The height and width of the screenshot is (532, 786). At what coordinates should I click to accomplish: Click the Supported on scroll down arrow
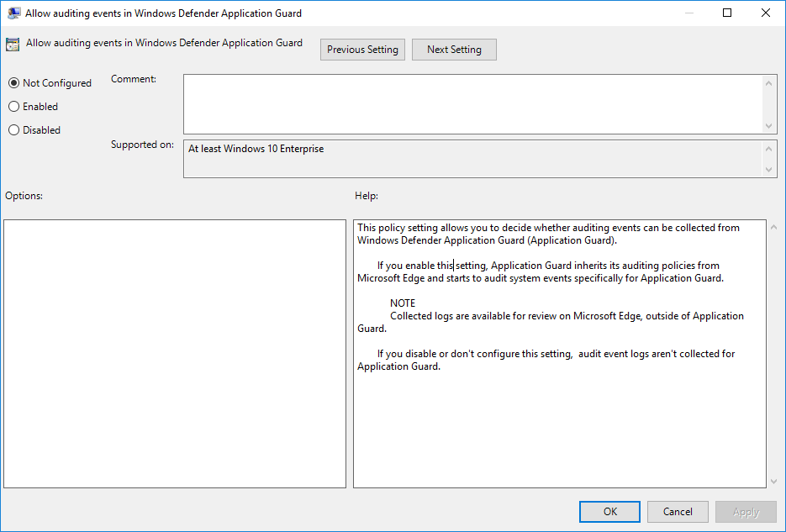pos(769,169)
